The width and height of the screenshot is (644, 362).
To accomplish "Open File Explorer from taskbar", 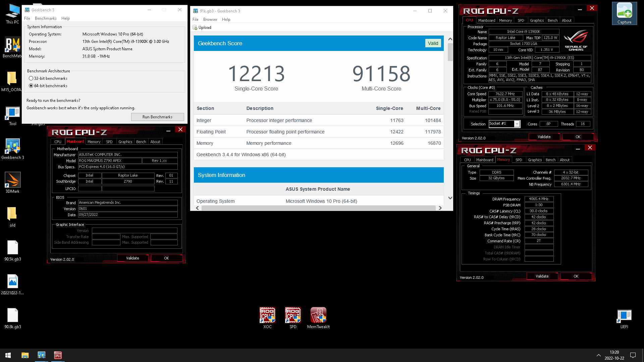I will (x=25, y=355).
